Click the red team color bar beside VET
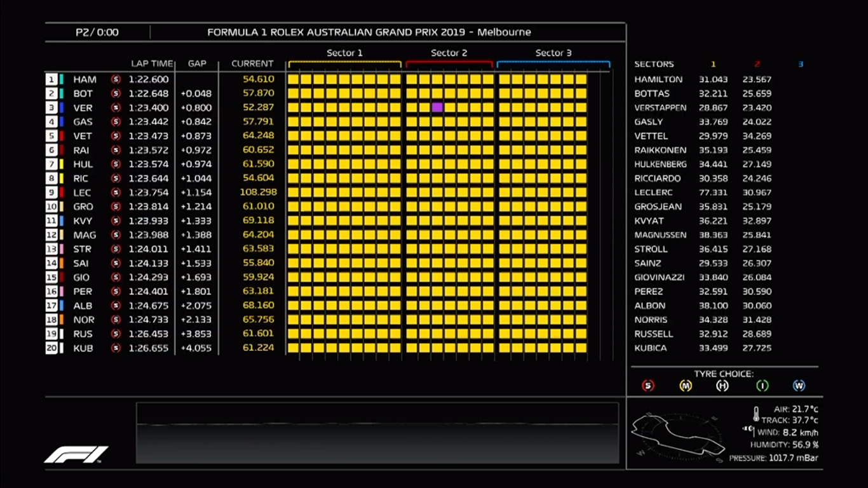The image size is (868, 488). point(61,136)
